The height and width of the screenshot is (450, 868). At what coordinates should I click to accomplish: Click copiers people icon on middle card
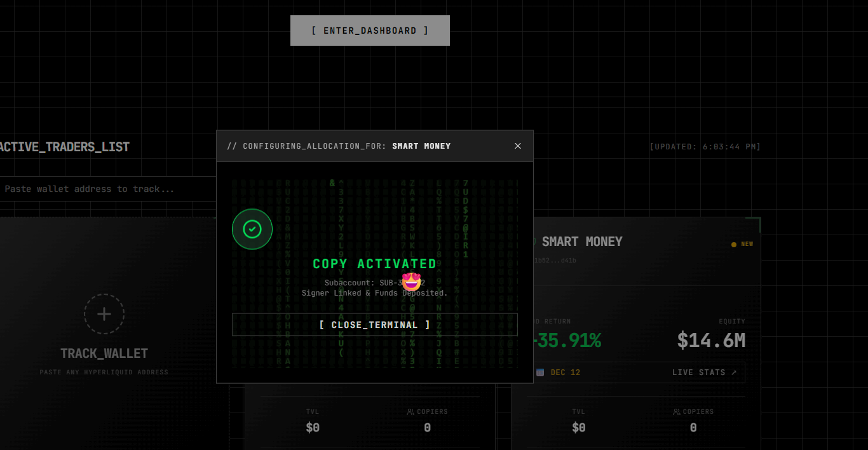(410, 412)
